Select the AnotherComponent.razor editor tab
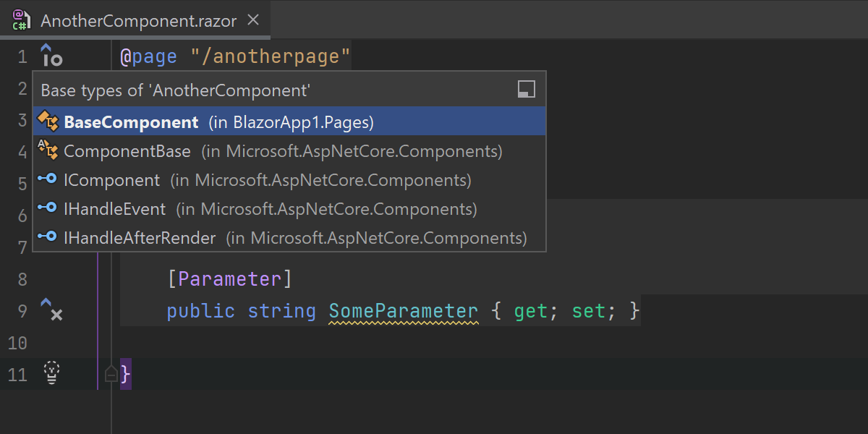Viewport: 868px width, 434px height. pos(137,20)
